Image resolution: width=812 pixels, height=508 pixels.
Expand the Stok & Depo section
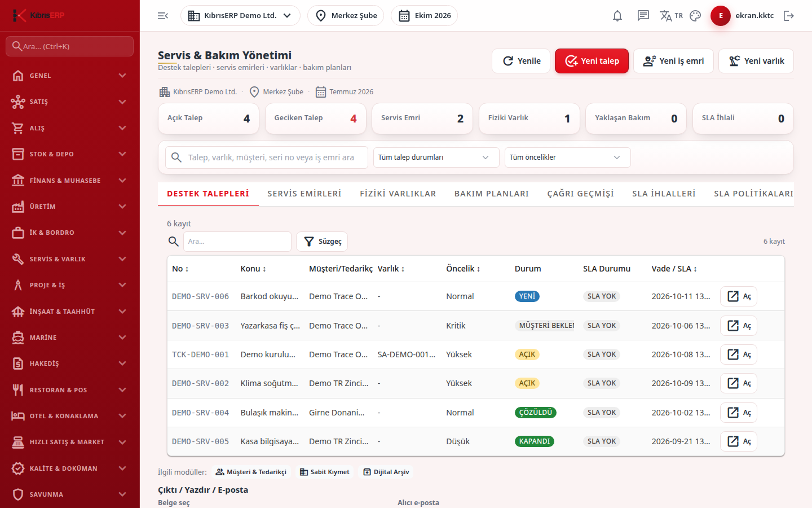tap(70, 154)
